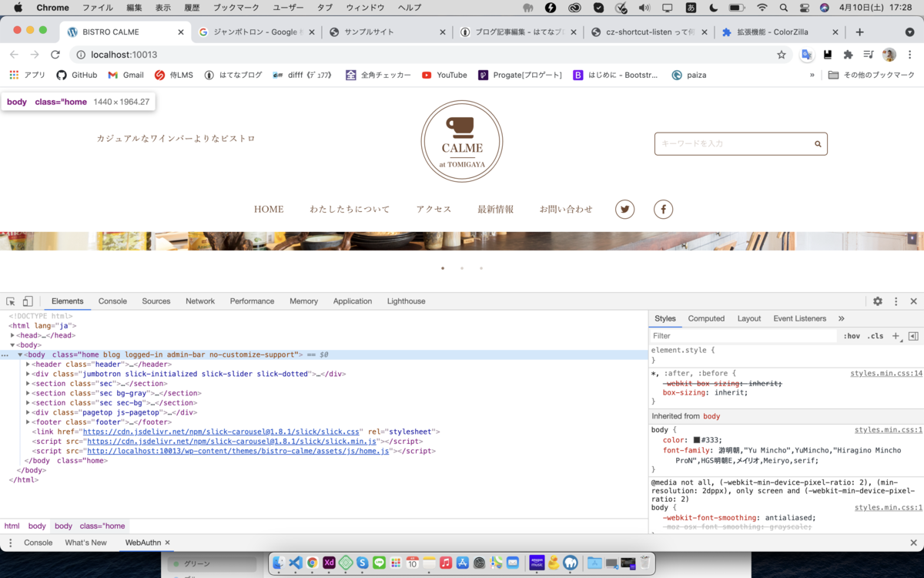Click the second slider dot indicator
Viewport: 924px width, 578px height.
click(462, 268)
